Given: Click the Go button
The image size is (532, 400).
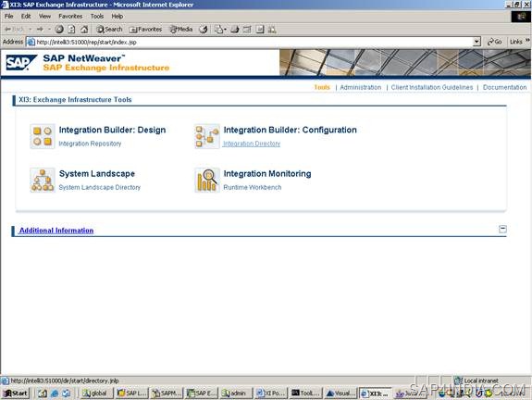Looking at the screenshot, I should click(495, 42).
